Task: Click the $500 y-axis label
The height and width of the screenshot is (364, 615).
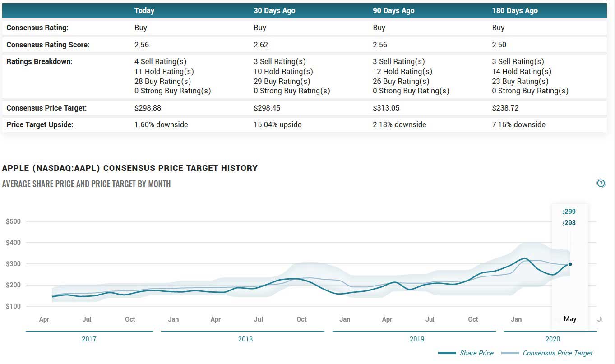Action: click(14, 221)
